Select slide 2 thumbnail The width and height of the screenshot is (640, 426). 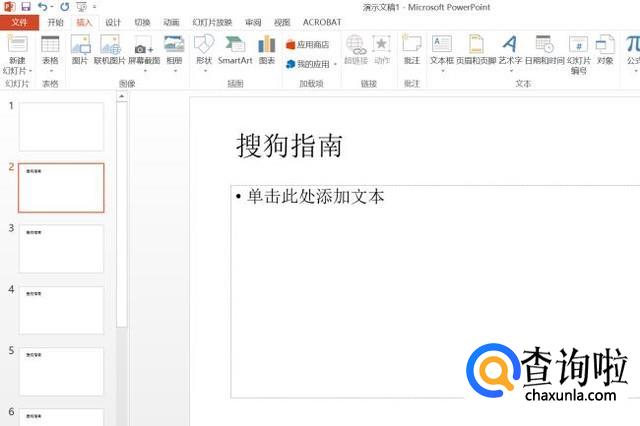click(61, 188)
